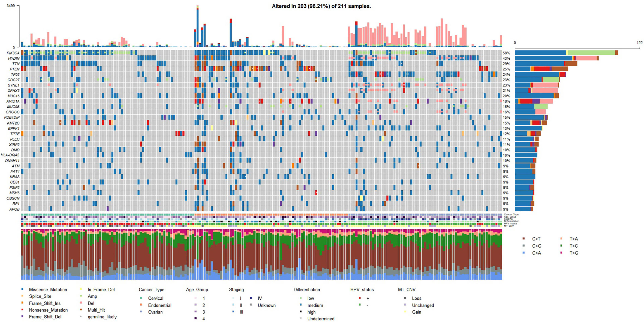Click the Missense_Mutation legend color square
644x322 pixels.
tap(22, 289)
